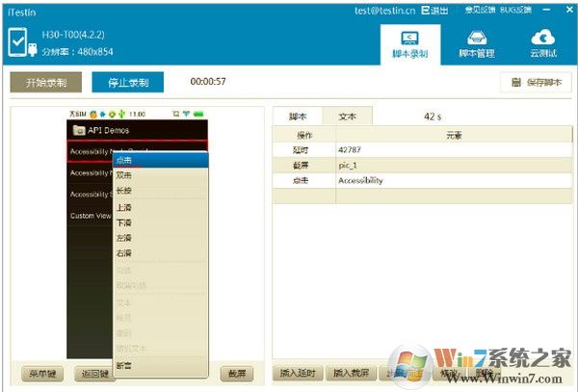Click the 42787 element cell
This screenshot has height=392, width=578.
tap(454, 150)
